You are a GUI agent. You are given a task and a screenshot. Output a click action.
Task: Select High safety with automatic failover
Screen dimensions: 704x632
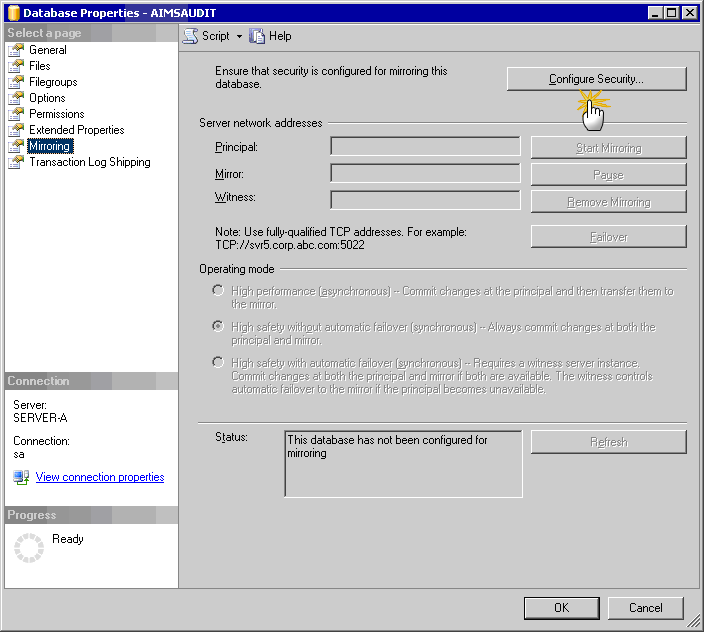[218, 363]
